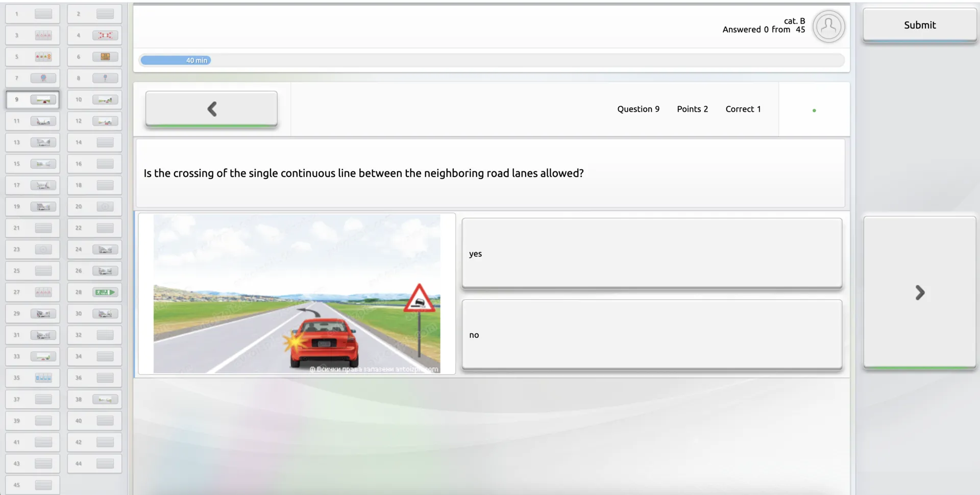Select question 7 with the round sign icon

click(x=43, y=78)
